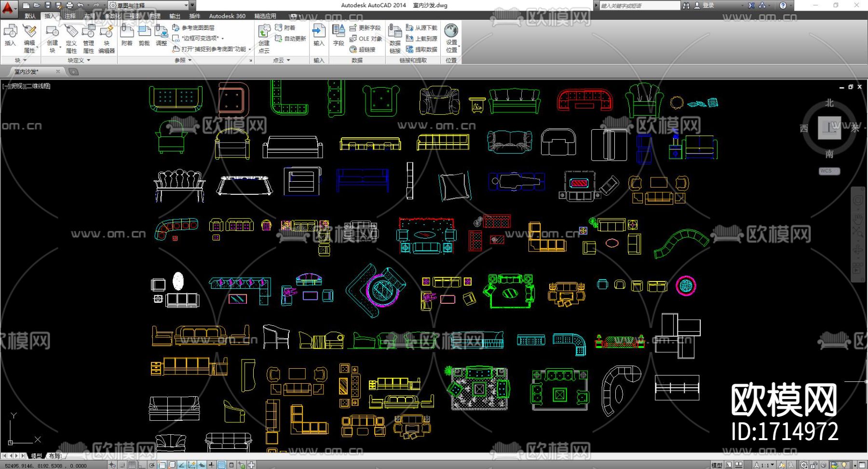Open the 登录 sign-in dropdown arrow
The height and width of the screenshot is (469, 868).
[x=742, y=5]
